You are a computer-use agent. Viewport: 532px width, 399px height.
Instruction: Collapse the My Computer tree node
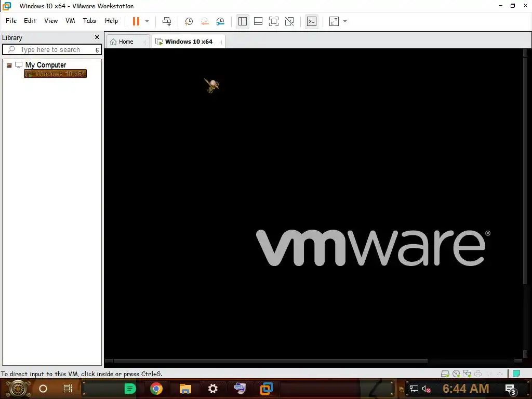point(9,65)
